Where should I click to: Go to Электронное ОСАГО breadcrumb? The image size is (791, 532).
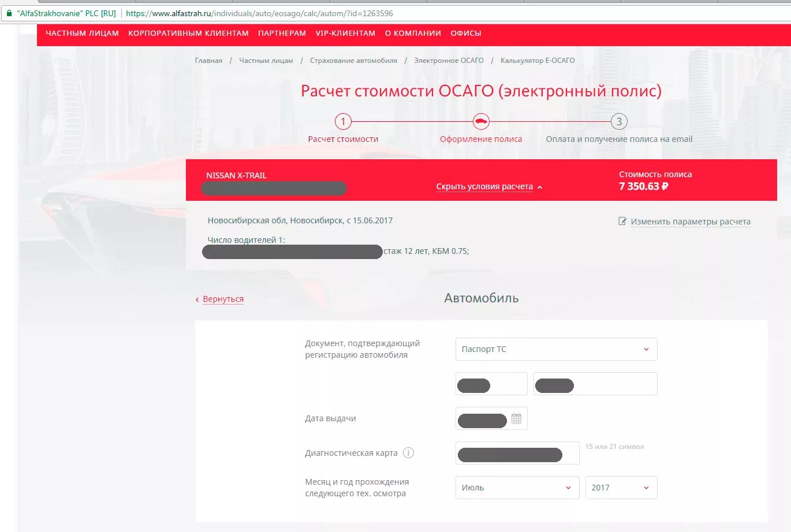449,60
